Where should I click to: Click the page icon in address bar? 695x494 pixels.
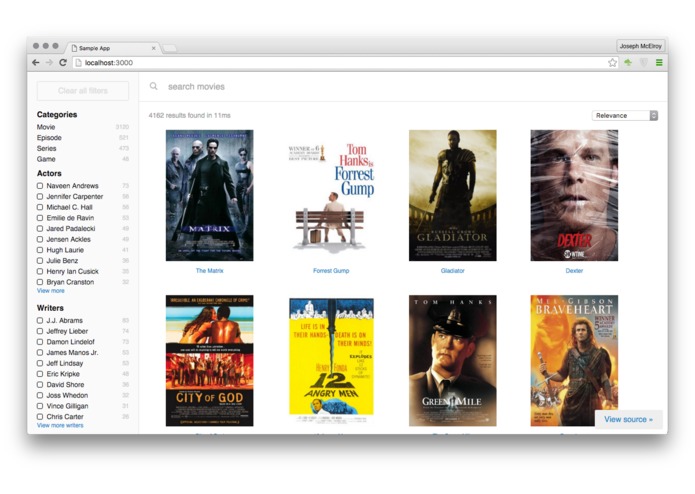tap(78, 62)
